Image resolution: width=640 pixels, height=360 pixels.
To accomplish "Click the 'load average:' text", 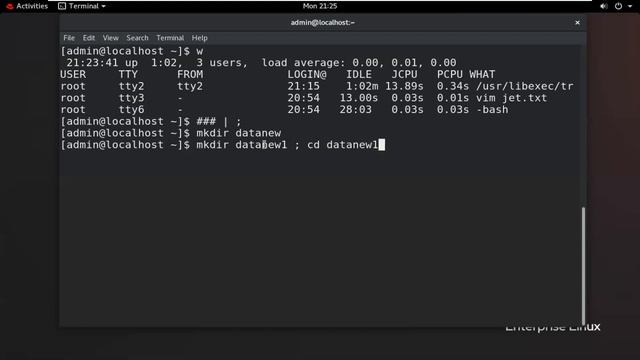I will pyautogui.click(x=304, y=62).
